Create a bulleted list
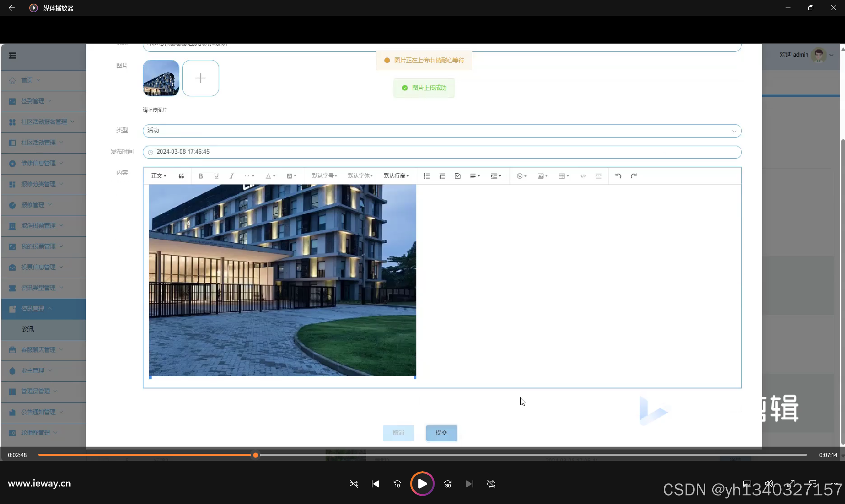The width and height of the screenshot is (845, 504). coord(427,176)
